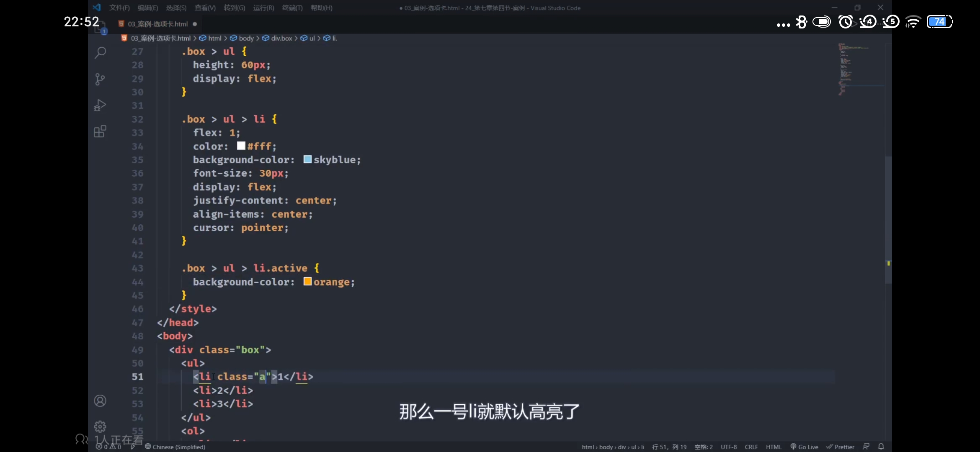980x452 pixels.
Task: Click the feedback icon in status bar
Action: 866,447
